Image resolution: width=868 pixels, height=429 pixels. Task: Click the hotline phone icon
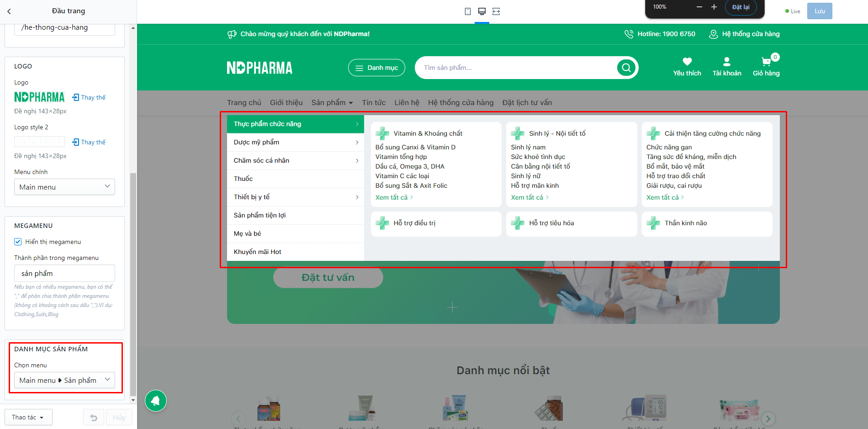pyautogui.click(x=629, y=34)
